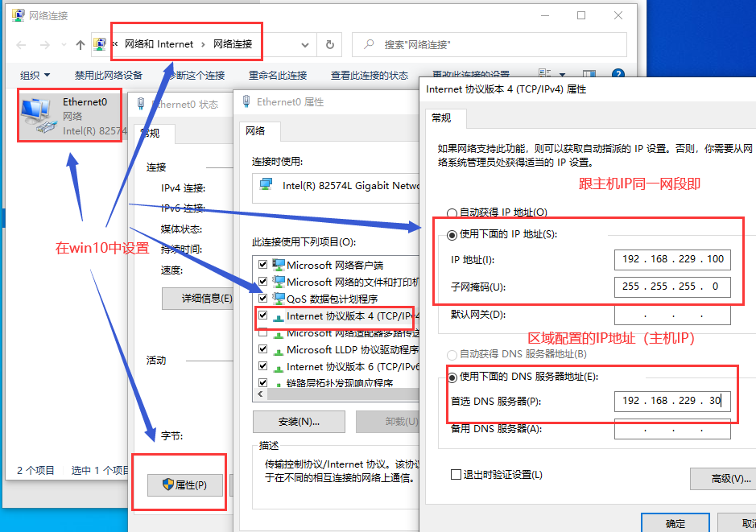Click the 首选 DNS 服务器 input field
This screenshot has width=756, height=532.
coord(672,401)
